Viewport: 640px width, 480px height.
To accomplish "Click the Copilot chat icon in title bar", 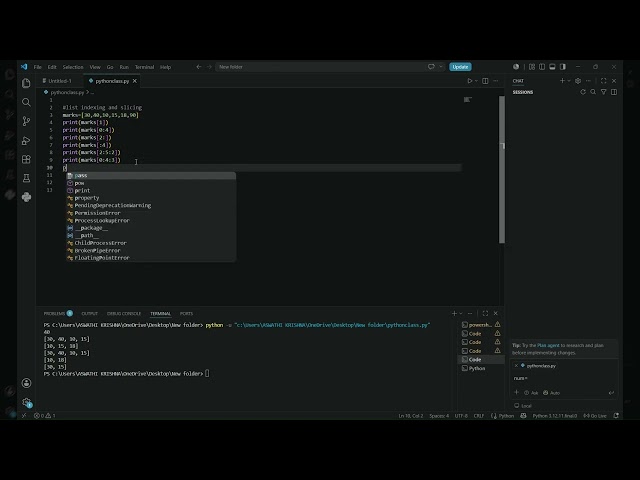I will click(431, 67).
